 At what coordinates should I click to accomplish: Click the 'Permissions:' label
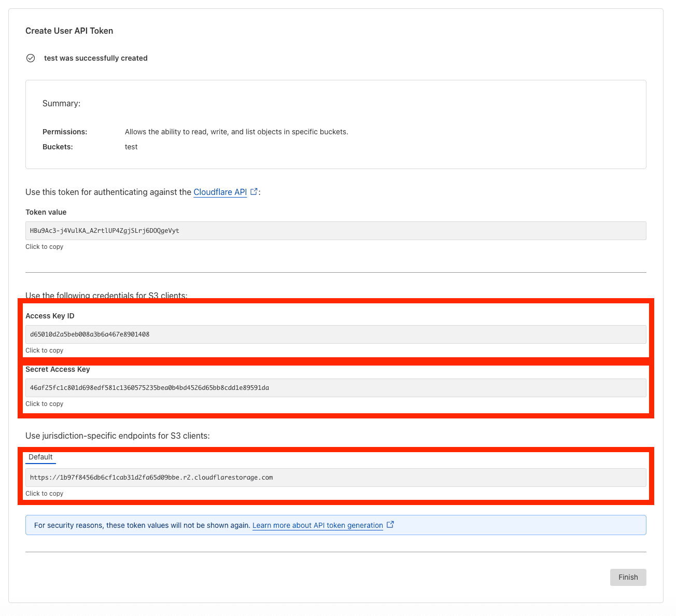[65, 132]
